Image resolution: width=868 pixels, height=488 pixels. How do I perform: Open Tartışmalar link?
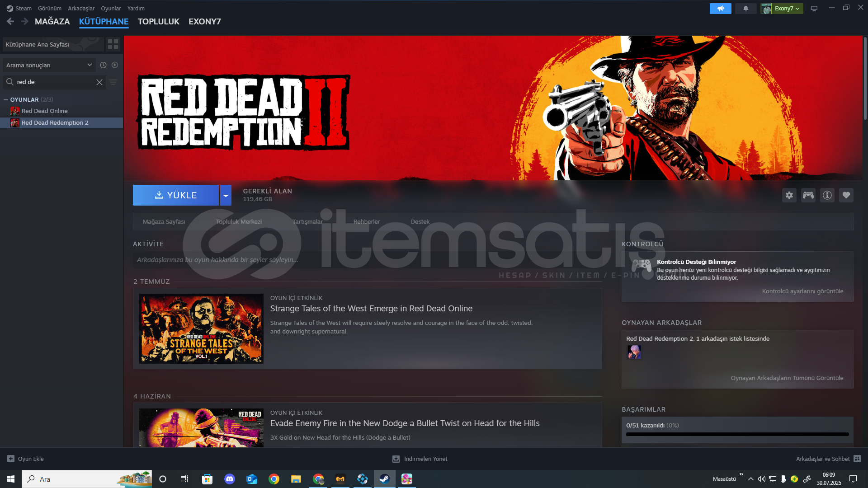click(307, 222)
